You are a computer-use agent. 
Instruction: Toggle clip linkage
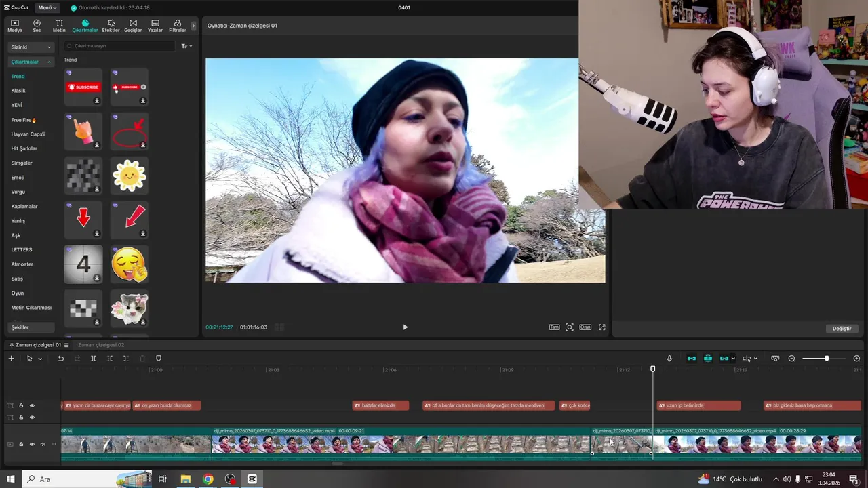pos(724,359)
